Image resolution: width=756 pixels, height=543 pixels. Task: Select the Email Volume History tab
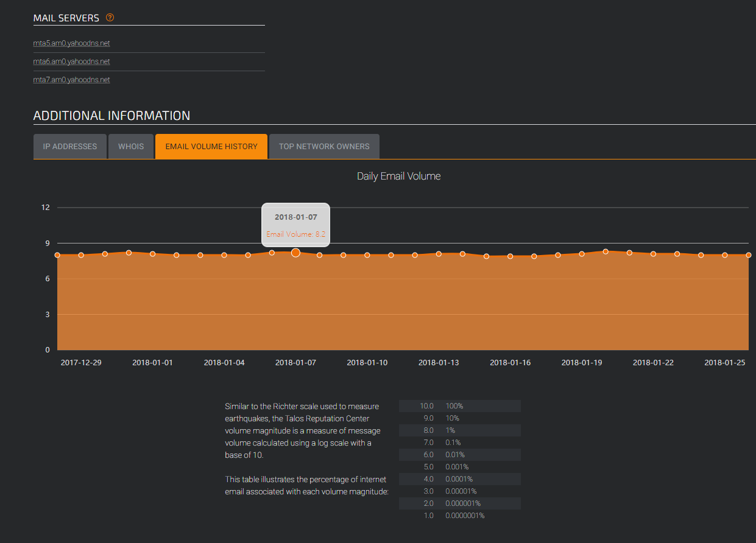[211, 147]
